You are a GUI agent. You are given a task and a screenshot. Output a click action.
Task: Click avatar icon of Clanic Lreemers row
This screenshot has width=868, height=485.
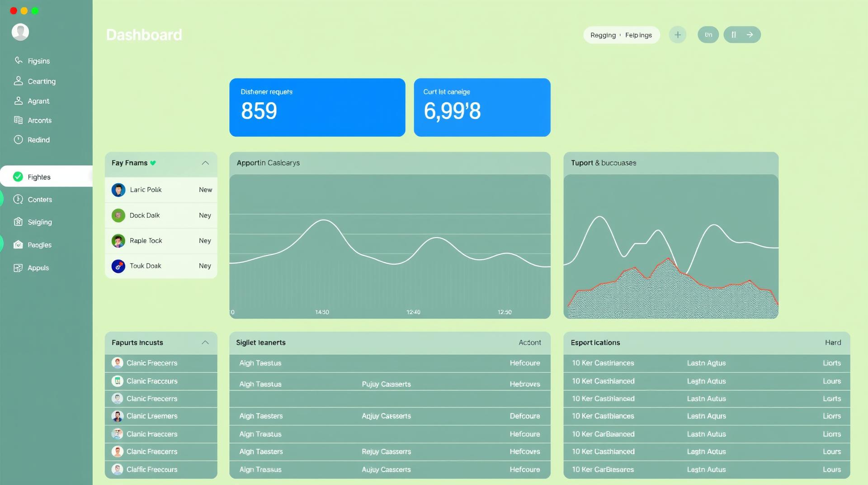click(x=118, y=416)
